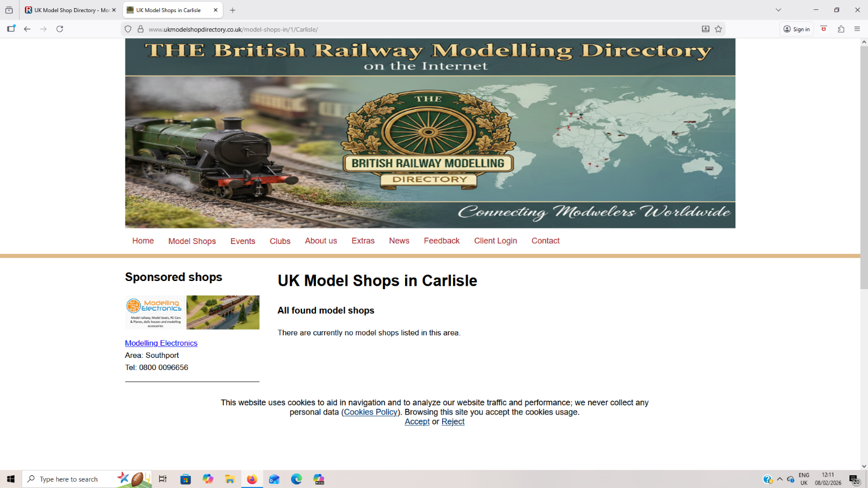
Task: Click the British Railway Modelling Directory banner
Action: 430,133
